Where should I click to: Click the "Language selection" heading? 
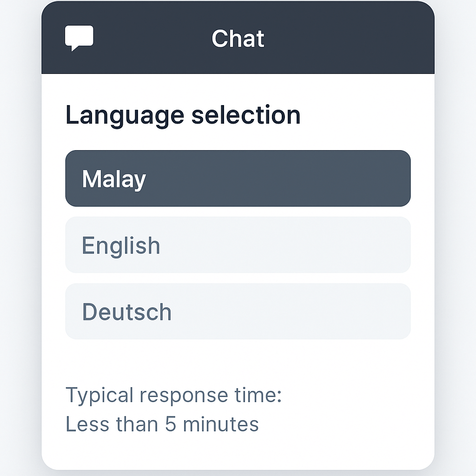click(183, 115)
